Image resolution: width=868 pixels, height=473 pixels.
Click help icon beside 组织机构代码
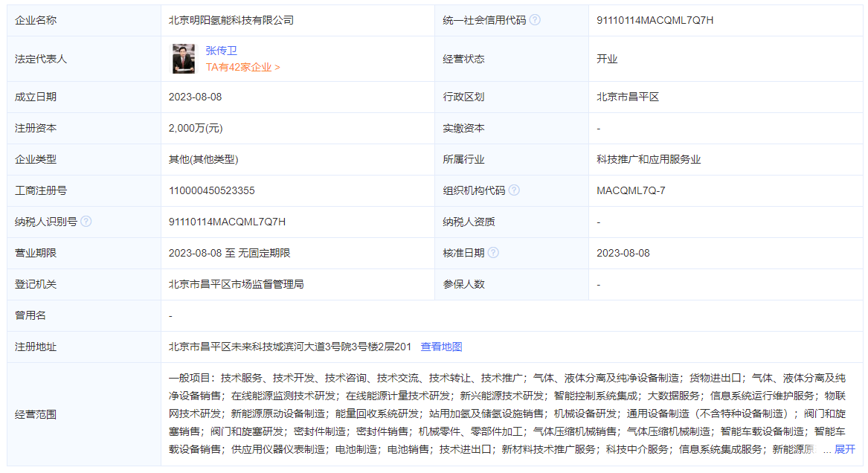pyautogui.click(x=514, y=190)
